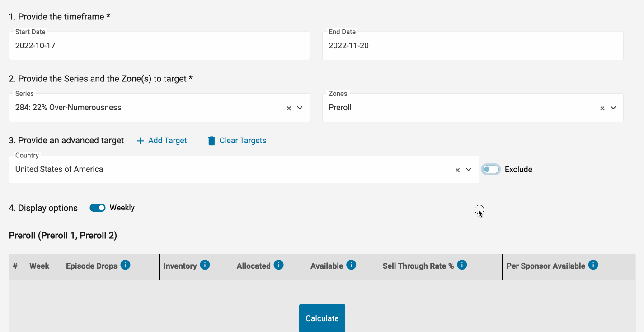Click the Preroll (Preroll 1, Preroll 2) heading

63,236
